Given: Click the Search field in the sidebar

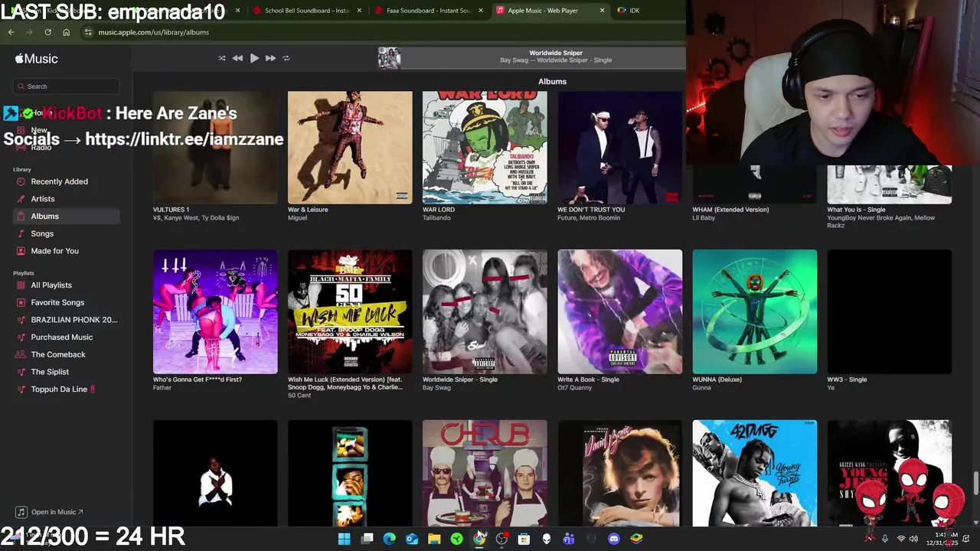Looking at the screenshot, I should tap(66, 86).
